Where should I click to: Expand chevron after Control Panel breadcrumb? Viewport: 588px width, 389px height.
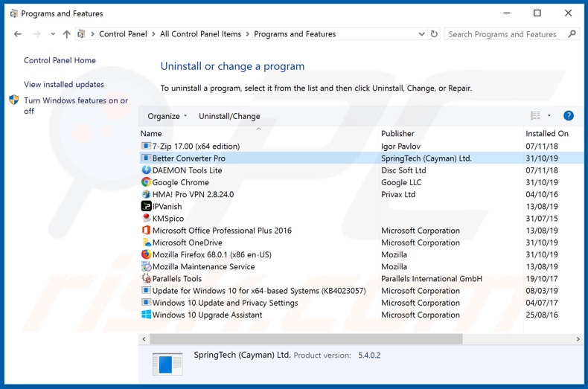coord(153,34)
